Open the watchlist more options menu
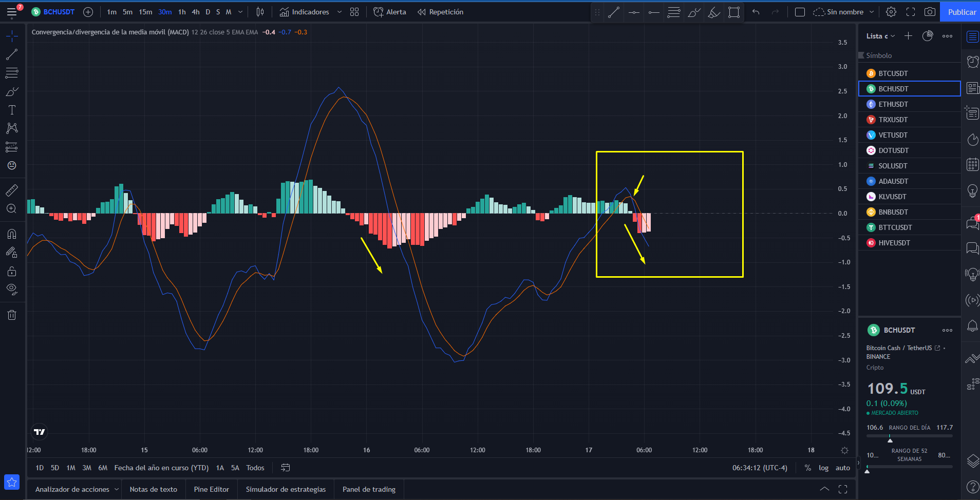 coord(947,36)
